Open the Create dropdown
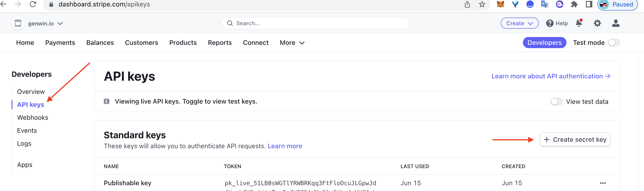 (x=519, y=23)
